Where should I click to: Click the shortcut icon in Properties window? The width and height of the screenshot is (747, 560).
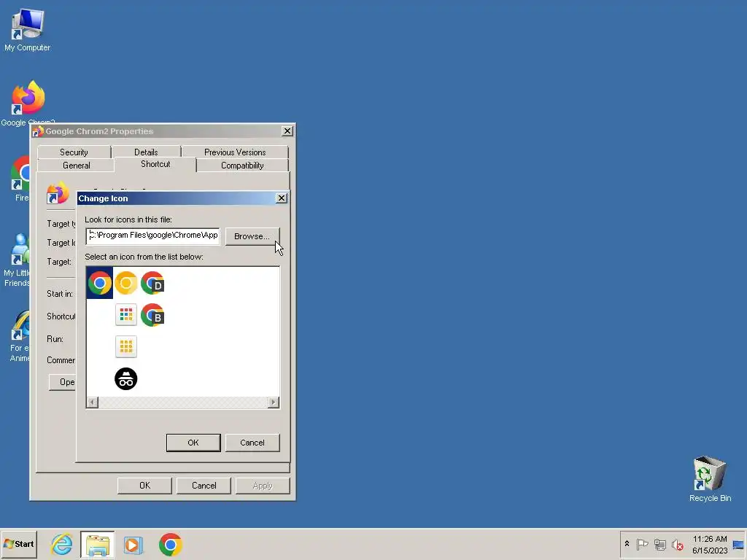click(x=58, y=192)
